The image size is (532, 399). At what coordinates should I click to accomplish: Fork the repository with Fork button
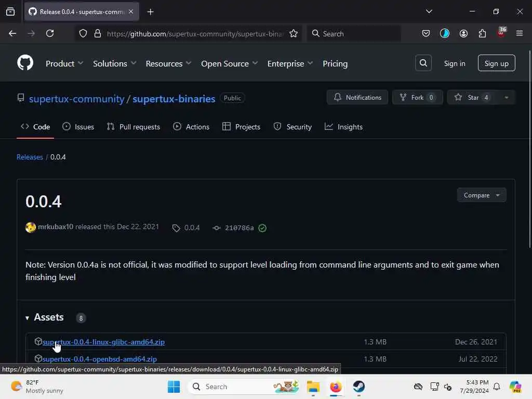click(417, 97)
